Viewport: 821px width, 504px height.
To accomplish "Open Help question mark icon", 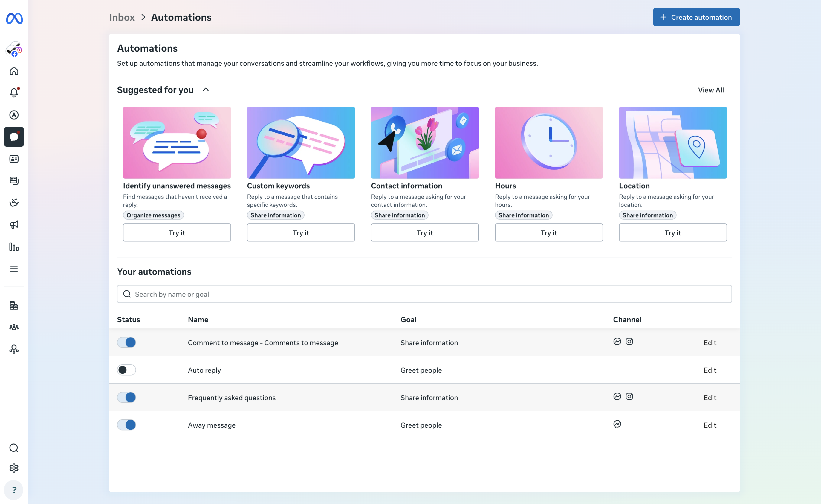I will [x=14, y=490].
